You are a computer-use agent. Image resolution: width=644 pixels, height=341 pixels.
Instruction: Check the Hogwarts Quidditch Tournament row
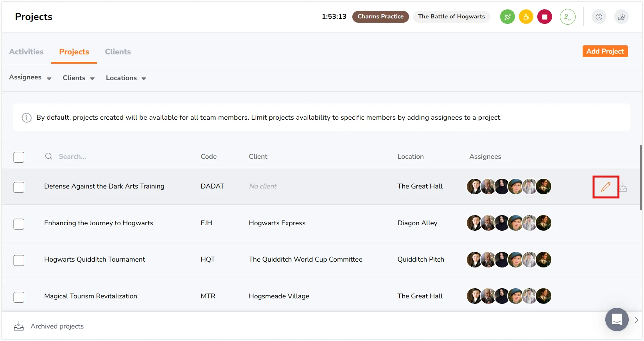click(19, 260)
